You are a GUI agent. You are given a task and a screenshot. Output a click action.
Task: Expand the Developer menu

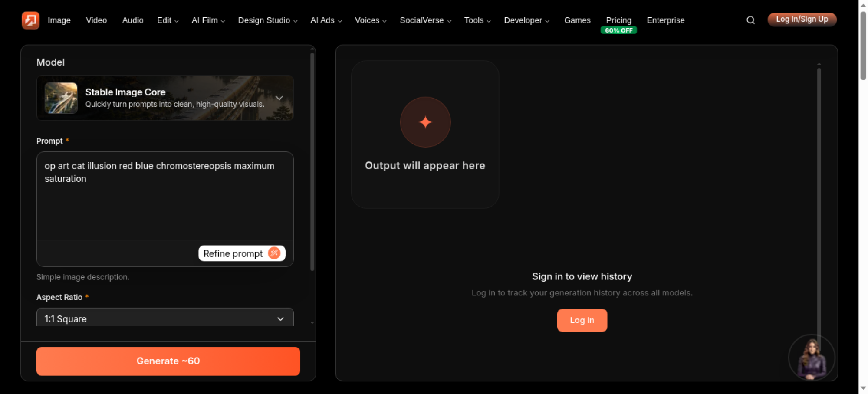click(x=526, y=20)
